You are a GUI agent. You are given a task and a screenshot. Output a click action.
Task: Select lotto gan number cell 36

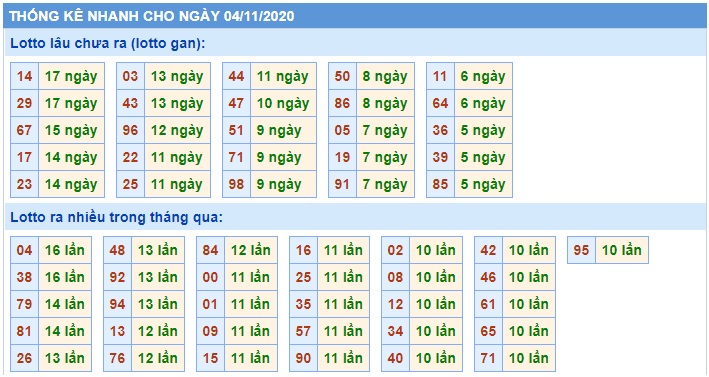click(x=440, y=131)
